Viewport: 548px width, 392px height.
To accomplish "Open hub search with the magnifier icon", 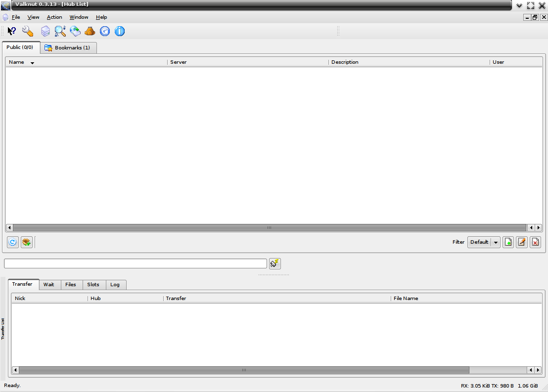I will click(60, 31).
